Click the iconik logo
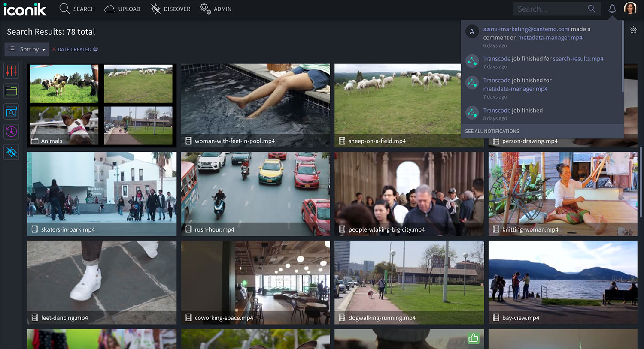The image size is (644, 349). [x=25, y=9]
